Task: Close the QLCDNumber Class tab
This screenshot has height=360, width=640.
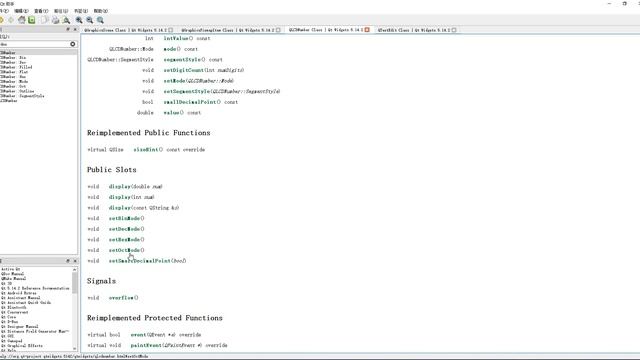Action: tap(367, 30)
